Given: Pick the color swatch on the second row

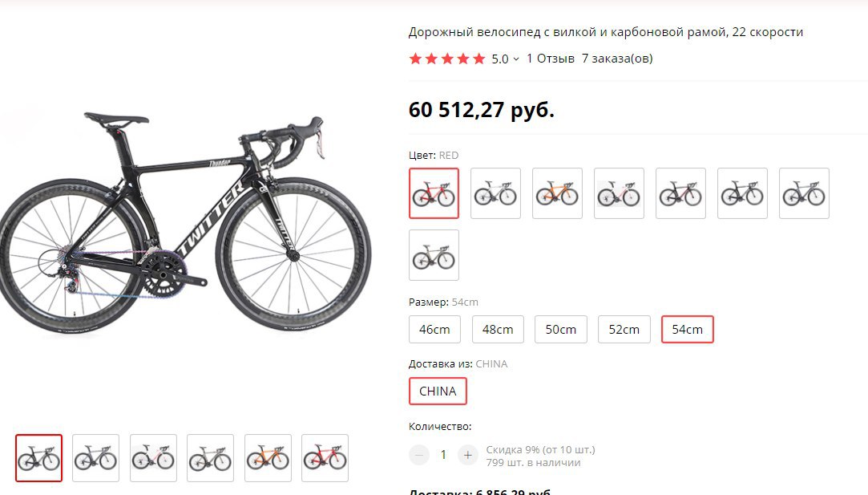Looking at the screenshot, I should [x=434, y=255].
